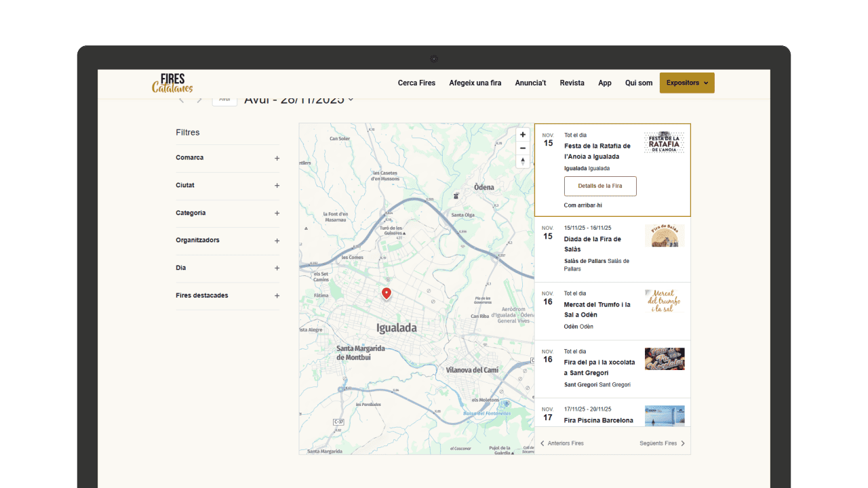The height and width of the screenshot is (488, 868).
Task: Zoom out on the map
Action: 523,148
